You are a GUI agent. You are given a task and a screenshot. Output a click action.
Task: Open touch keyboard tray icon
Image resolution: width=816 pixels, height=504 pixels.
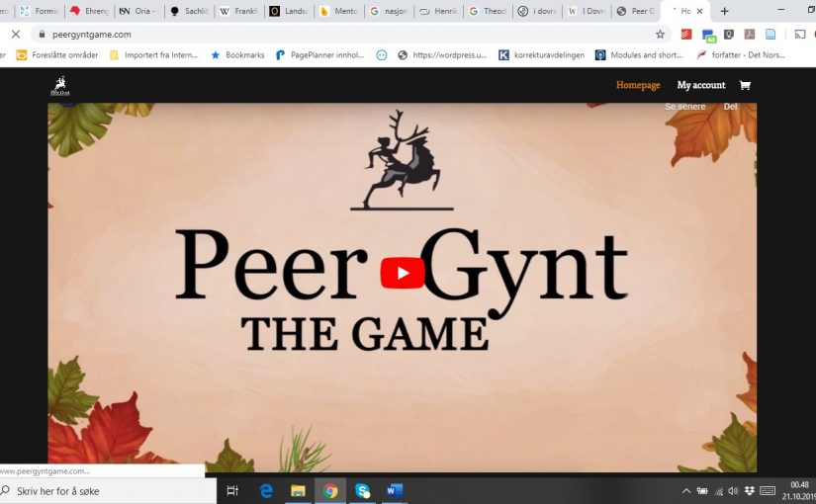point(768,490)
